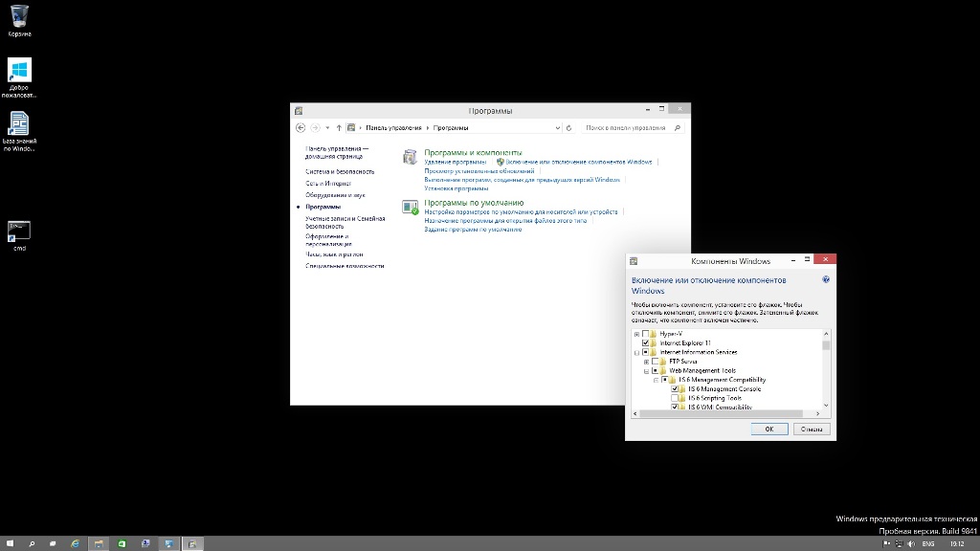The height and width of the screenshot is (551, 980).
Task: Click the 'Программы и компоненты' category icon
Action: (x=410, y=156)
